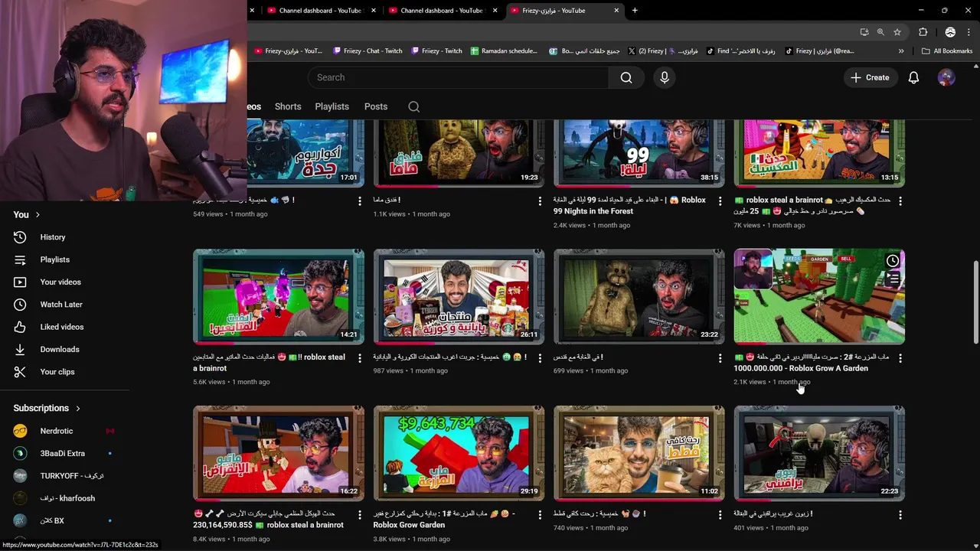Switch to the Playlists tab

332,106
